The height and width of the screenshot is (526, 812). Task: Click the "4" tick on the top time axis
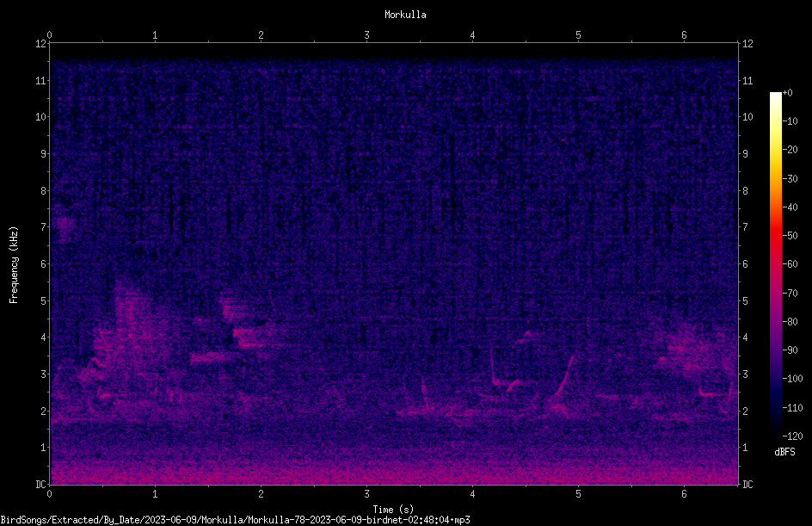(x=472, y=35)
